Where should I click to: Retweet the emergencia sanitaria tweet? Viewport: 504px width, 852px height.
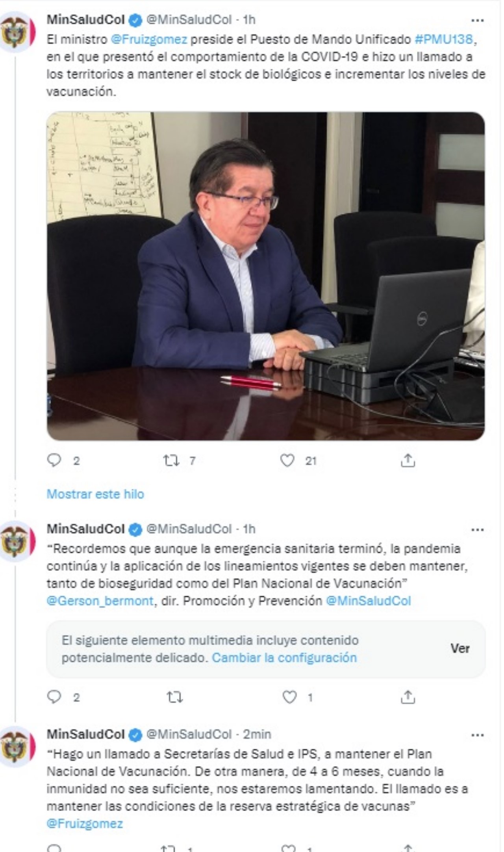pos(175,698)
